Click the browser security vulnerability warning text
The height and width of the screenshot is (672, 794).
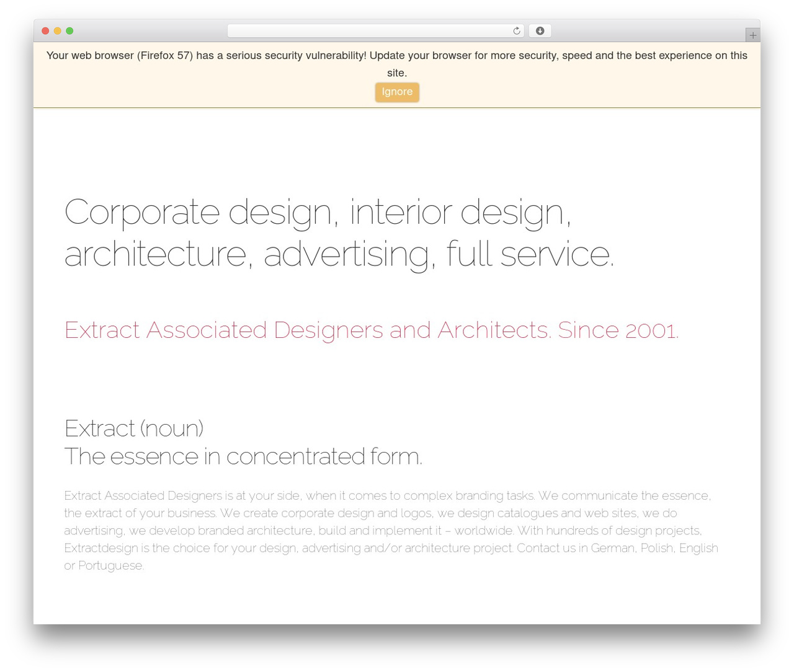(397, 64)
